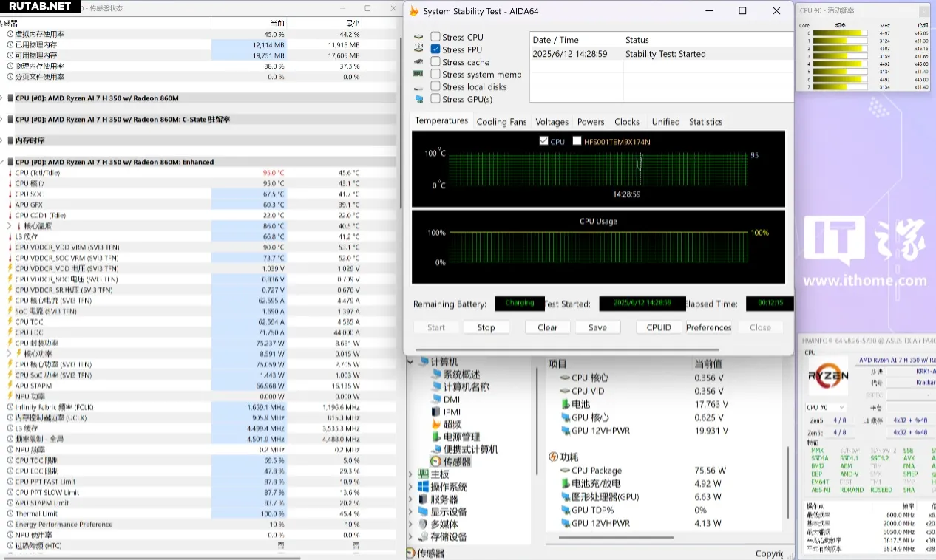Click the DMI icon in the tree
936x560 pixels.
436,400
